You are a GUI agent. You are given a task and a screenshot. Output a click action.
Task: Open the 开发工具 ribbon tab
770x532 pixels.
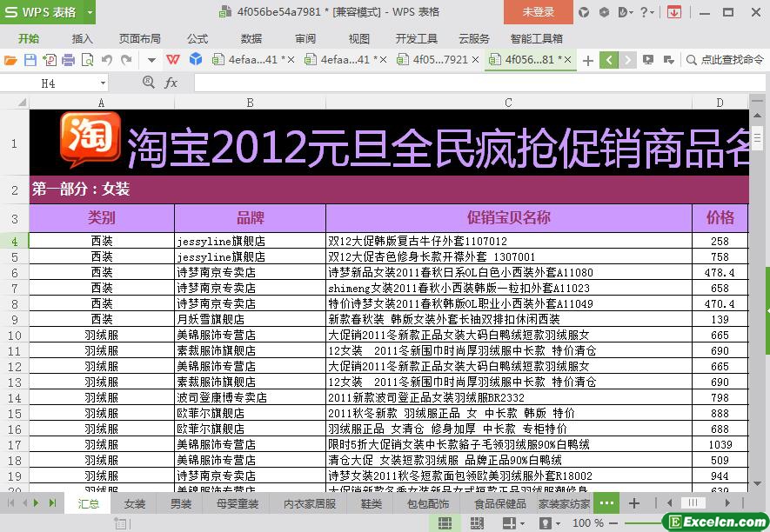click(417, 38)
